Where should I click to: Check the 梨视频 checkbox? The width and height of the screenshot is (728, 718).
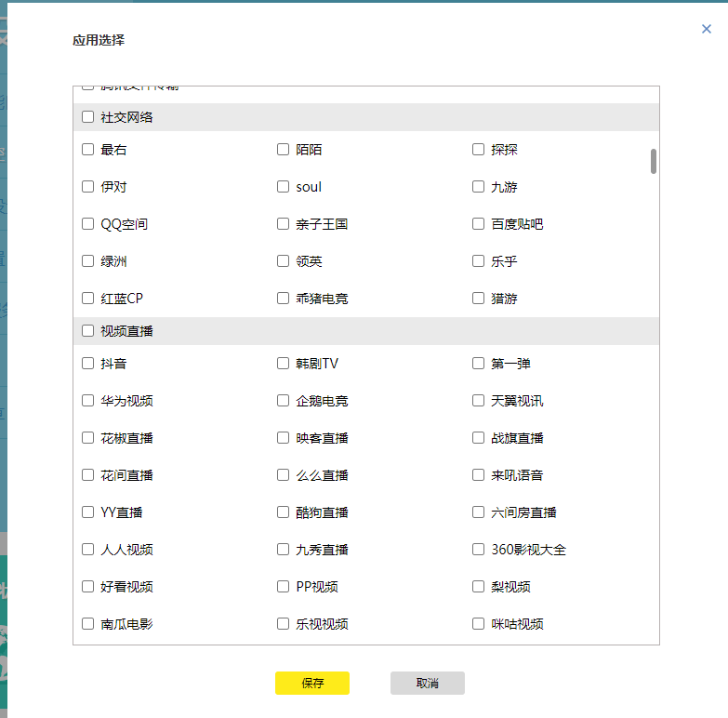coord(478,586)
